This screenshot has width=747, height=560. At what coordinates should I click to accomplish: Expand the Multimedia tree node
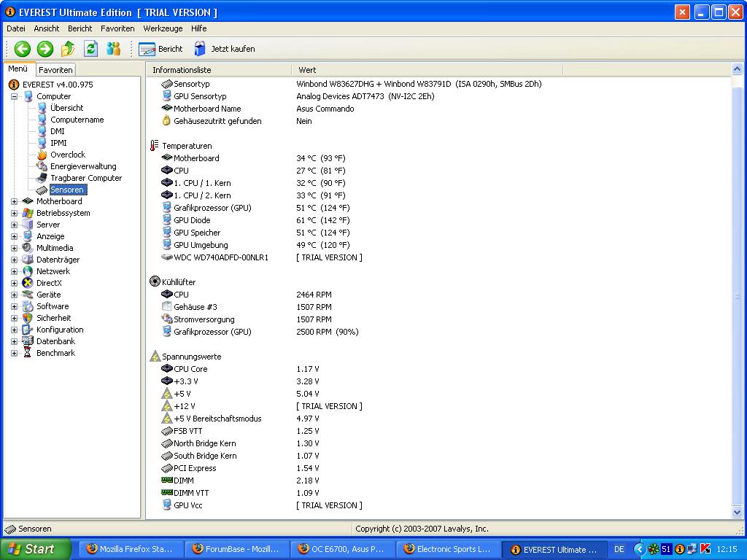point(15,248)
